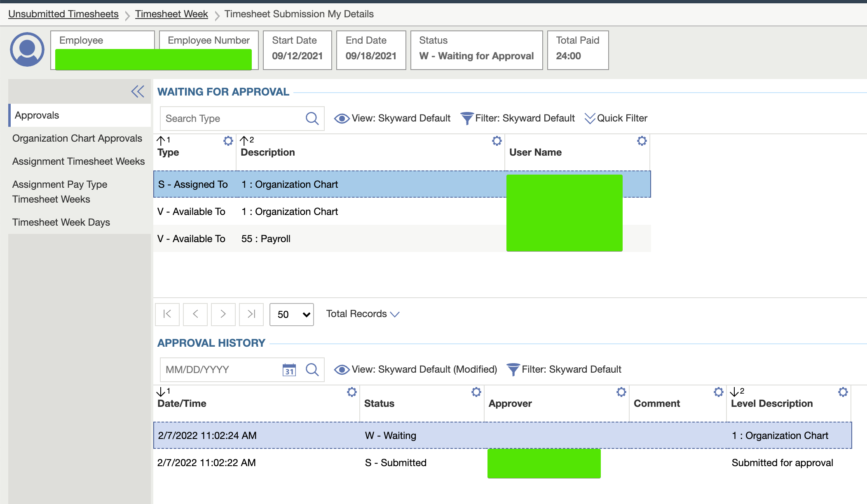Sort by the Approver column header
The width and height of the screenshot is (867, 504).
click(x=510, y=404)
